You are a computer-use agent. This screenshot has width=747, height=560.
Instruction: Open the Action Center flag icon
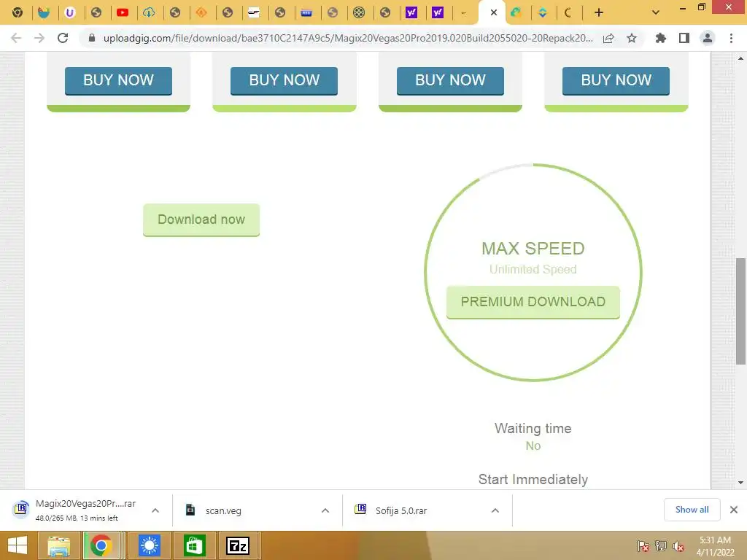(643, 545)
